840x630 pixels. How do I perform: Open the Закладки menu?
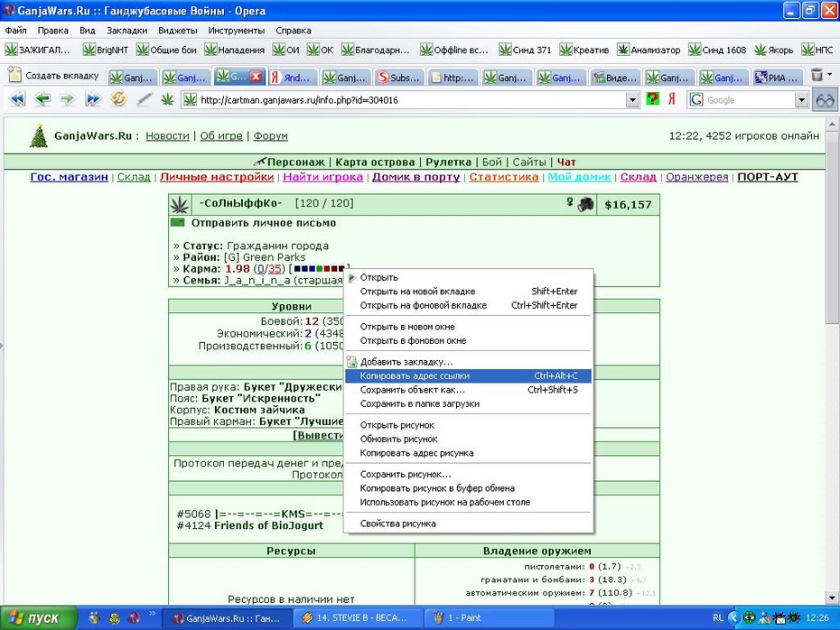coord(127,31)
